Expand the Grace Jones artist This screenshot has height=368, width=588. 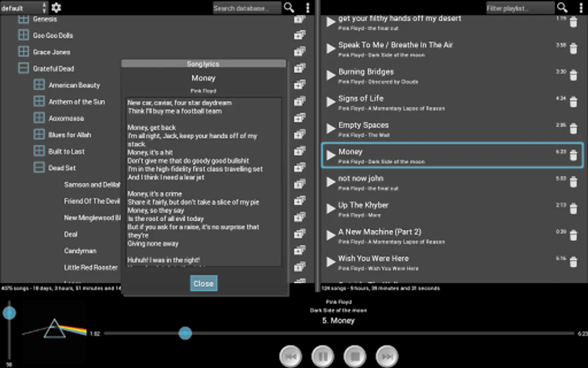23,52
